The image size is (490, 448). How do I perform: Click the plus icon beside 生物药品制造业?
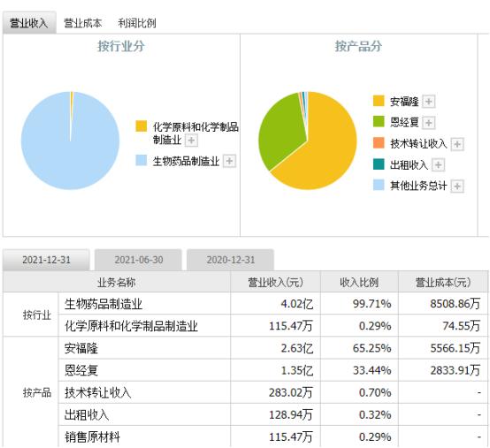pos(229,161)
